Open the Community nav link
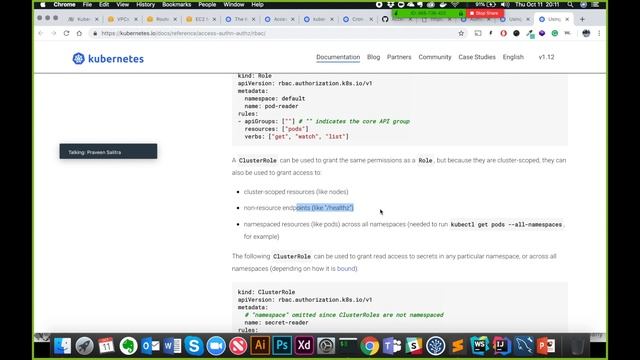Viewport: 640px width, 360px height. 435,57
